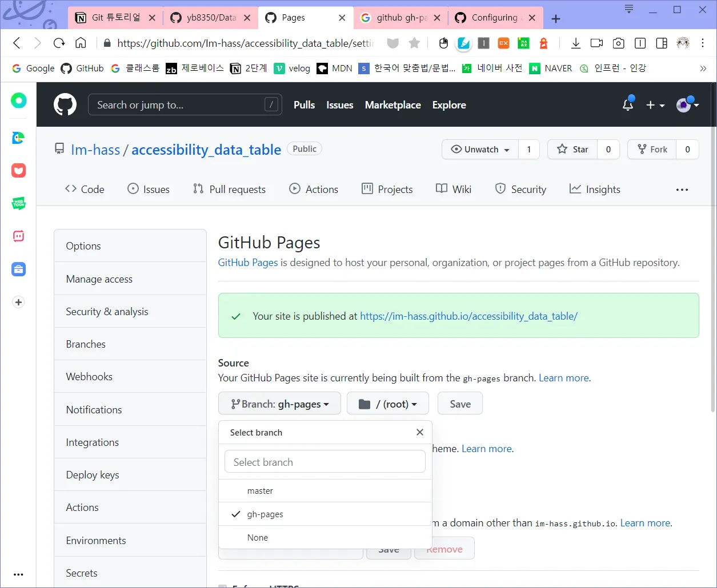Navigate back with the back arrow
The height and width of the screenshot is (588, 717).
[17, 43]
